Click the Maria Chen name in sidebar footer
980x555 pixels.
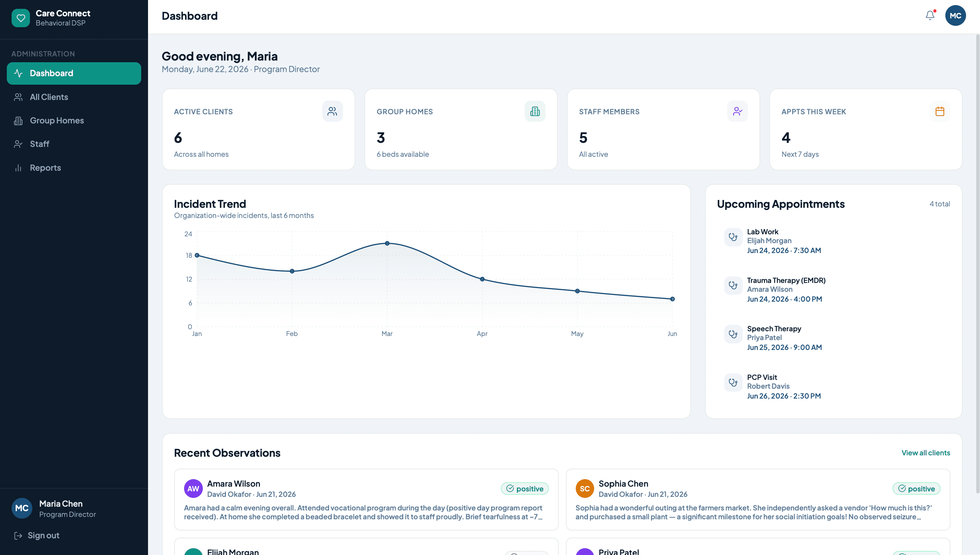pyautogui.click(x=61, y=504)
